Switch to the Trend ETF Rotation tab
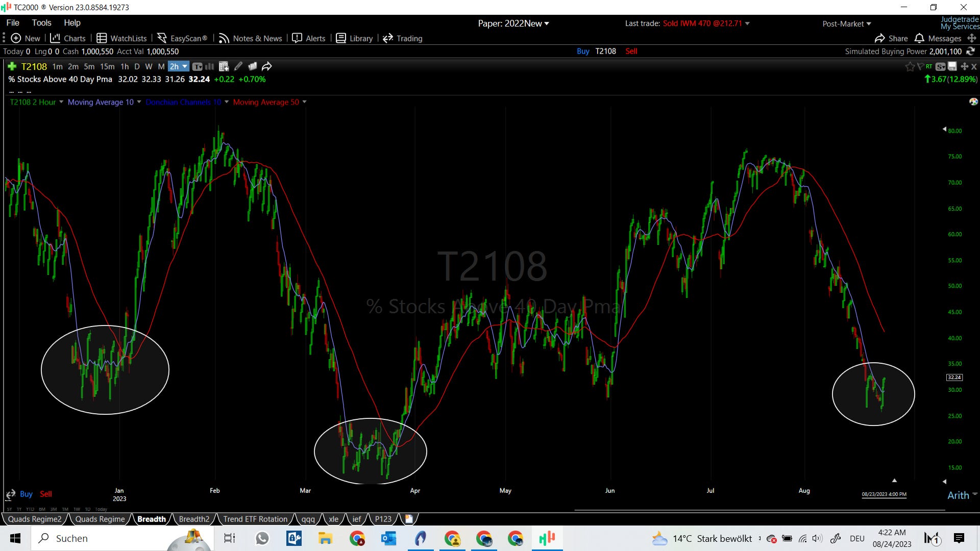The height and width of the screenshot is (551, 980). coord(255,519)
